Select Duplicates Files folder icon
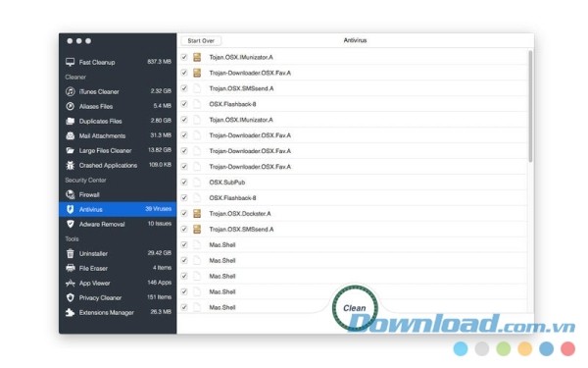Screen dimensions: 588x368 71,121
